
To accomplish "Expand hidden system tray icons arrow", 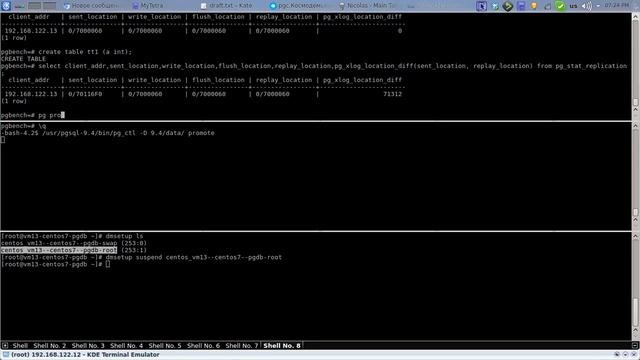I will tap(598, 6).
